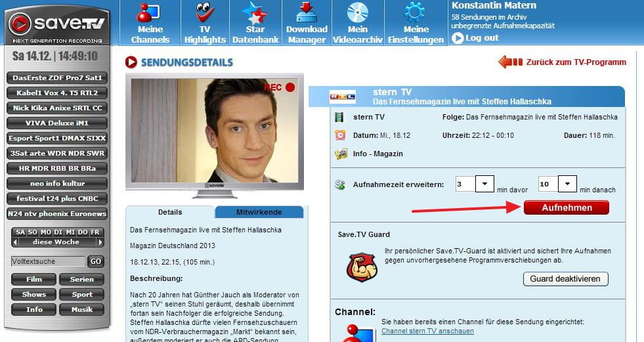Select channel group VIVA Deluxe iM1

[57, 123]
